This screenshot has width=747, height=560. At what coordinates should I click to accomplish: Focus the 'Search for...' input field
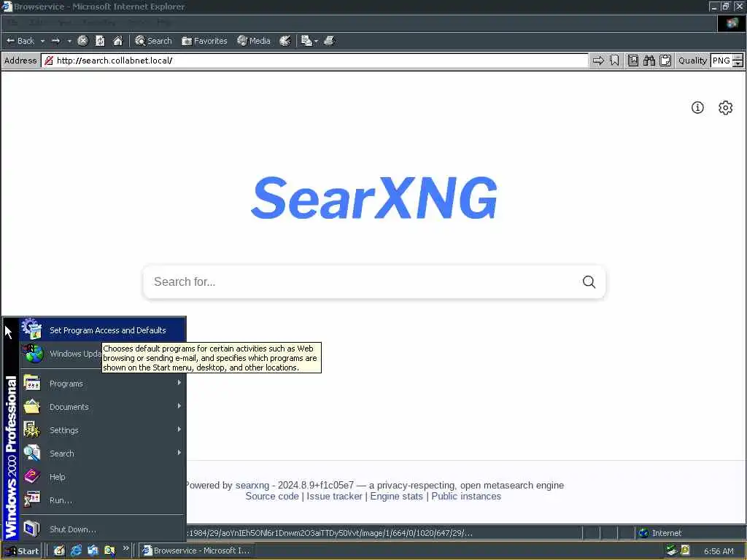pyautogui.click(x=362, y=282)
